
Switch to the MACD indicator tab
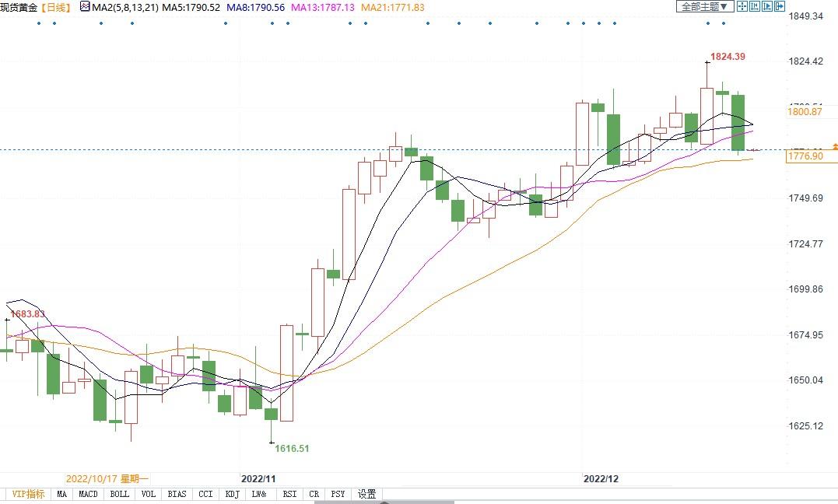pos(88,494)
